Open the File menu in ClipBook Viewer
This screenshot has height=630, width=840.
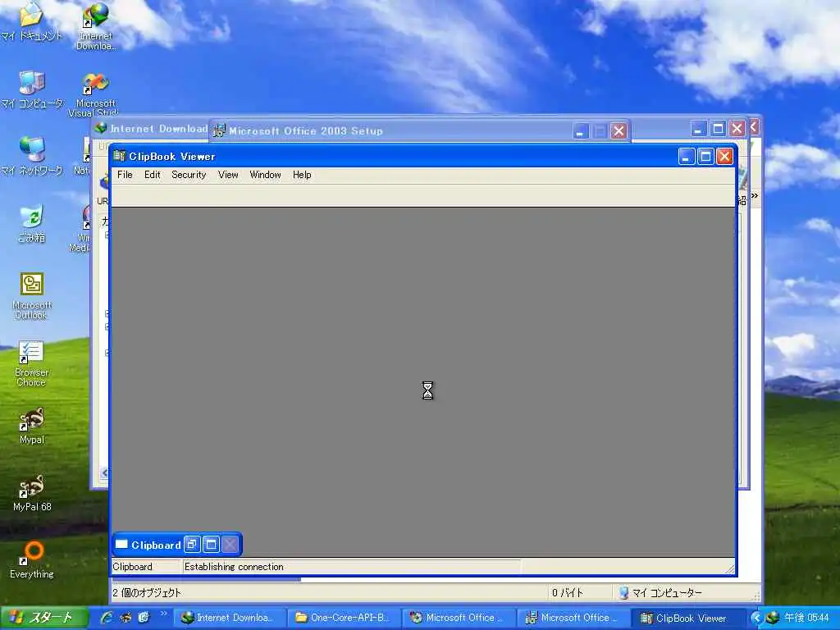125,175
